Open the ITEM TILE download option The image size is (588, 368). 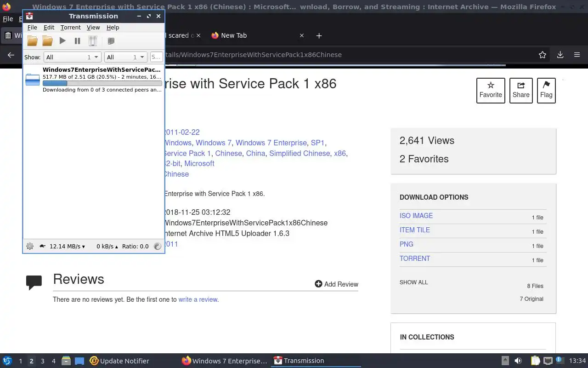tap(415, 230)
